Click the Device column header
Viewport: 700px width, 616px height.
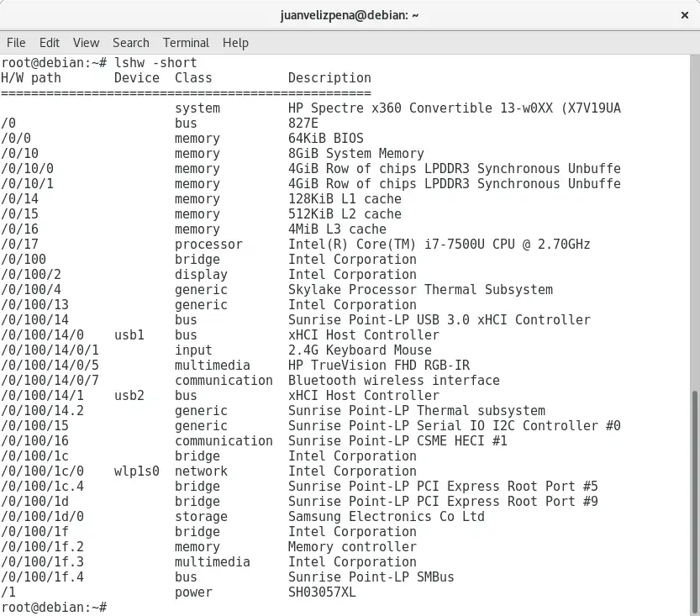[x=137, y=78]
